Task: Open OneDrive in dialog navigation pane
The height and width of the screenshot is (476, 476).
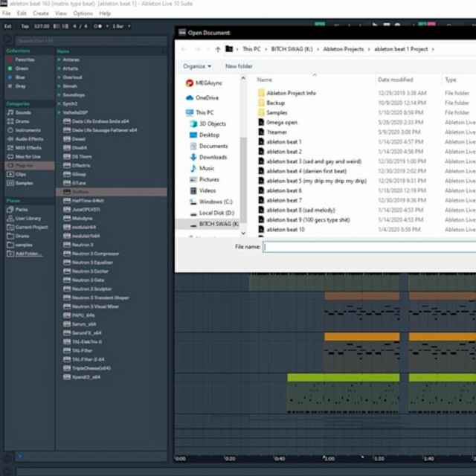Action: 207,97
